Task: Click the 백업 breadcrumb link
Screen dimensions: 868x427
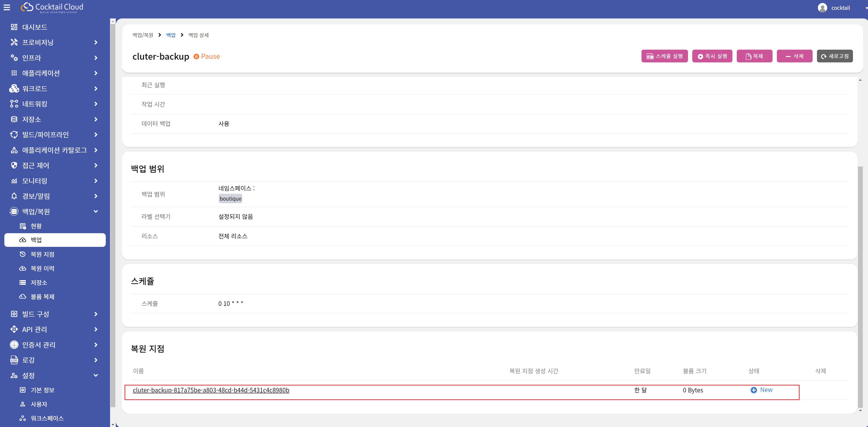Action: (171, 35)
